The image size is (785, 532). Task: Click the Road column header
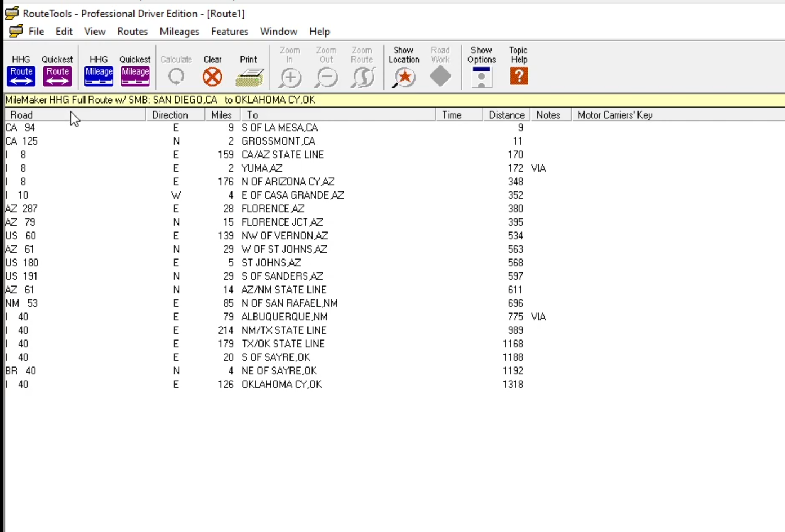point(75,115)
